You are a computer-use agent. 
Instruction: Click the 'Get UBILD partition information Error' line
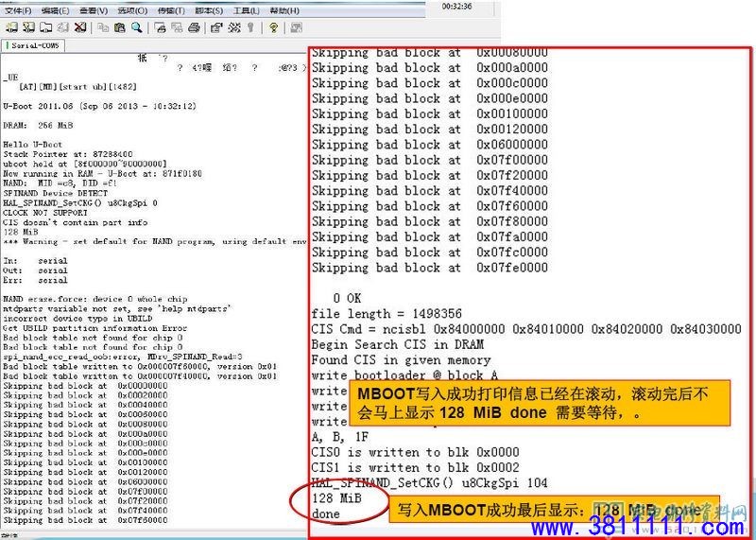[x=95, y=327]
